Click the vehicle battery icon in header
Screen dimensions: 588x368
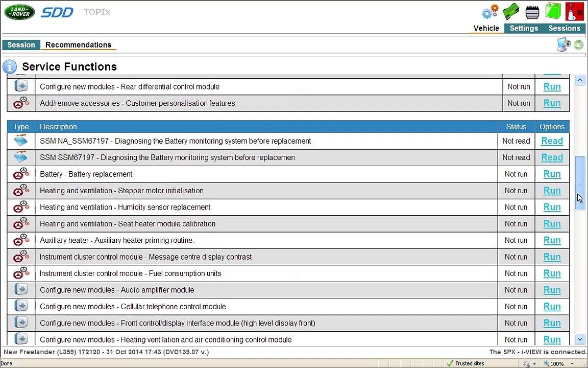(x=532, y=12)
